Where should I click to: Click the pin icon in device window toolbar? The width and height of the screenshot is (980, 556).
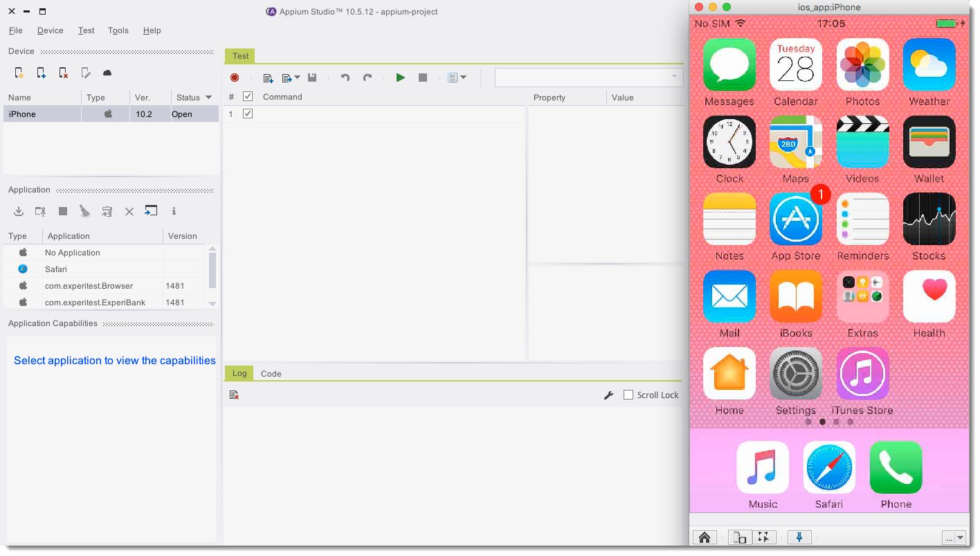[799, 537]
